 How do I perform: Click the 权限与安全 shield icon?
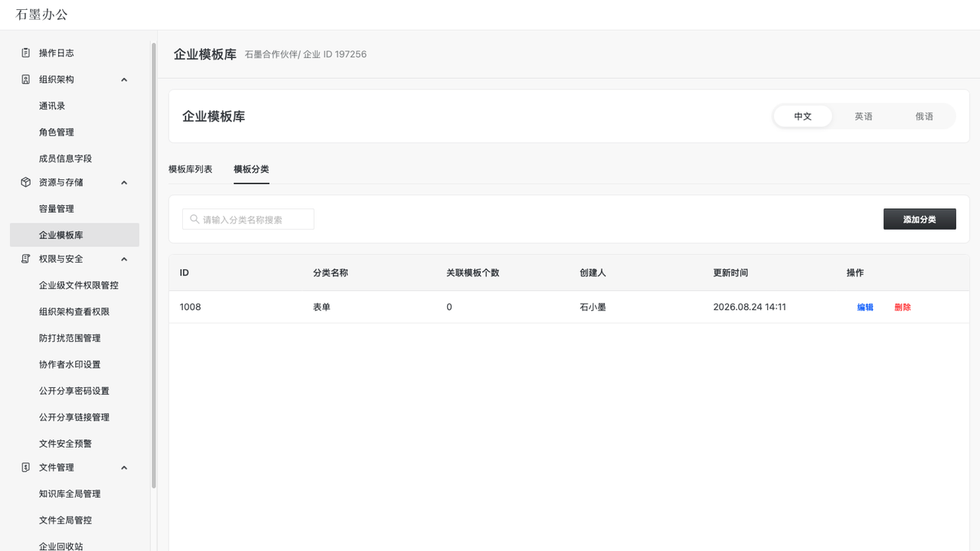26,259
